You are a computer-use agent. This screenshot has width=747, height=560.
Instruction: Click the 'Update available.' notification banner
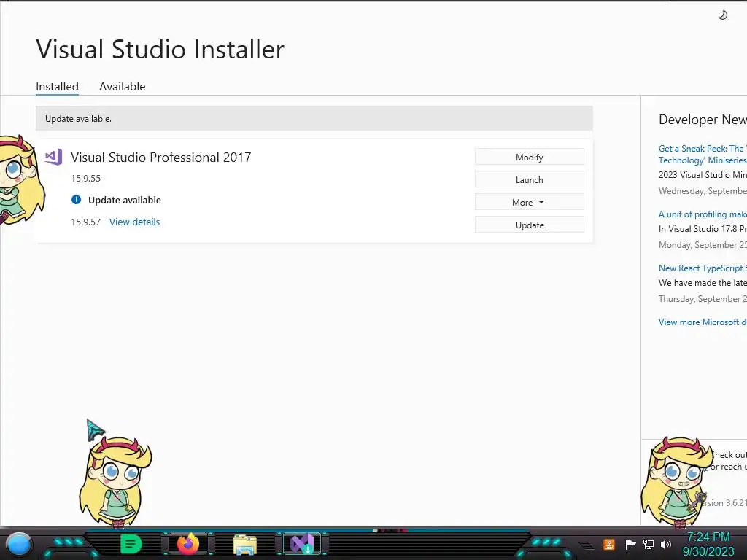click(314, 118)
